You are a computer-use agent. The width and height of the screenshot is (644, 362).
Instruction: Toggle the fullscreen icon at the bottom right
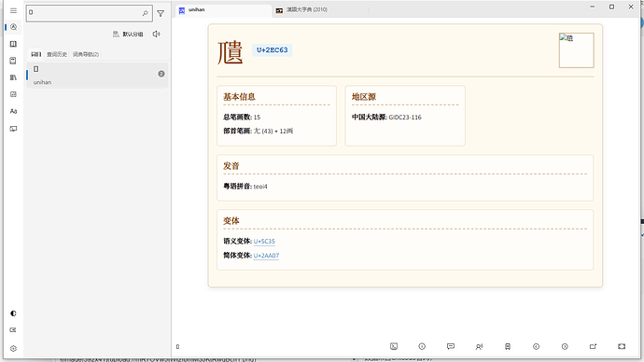pyautogui.click(x=622, y=346)
